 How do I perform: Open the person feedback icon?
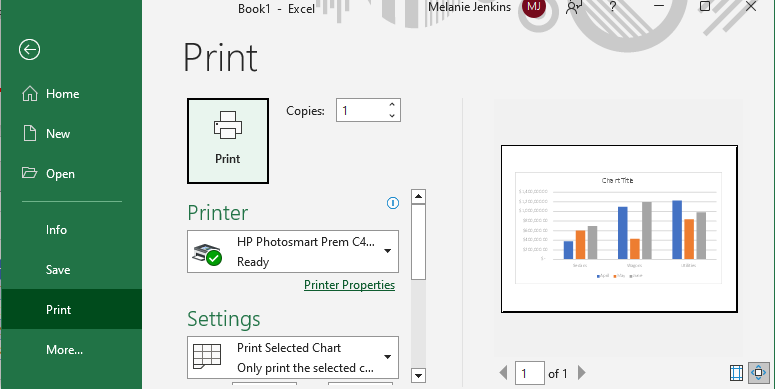pos(574,7)
